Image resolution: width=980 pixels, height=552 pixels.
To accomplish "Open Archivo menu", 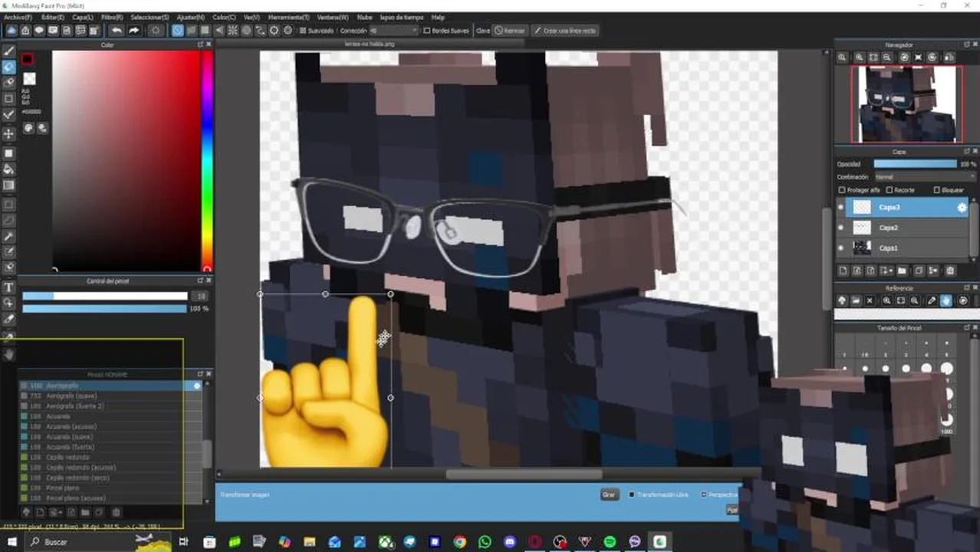I will pyautogui.click(x=18, y=17).
